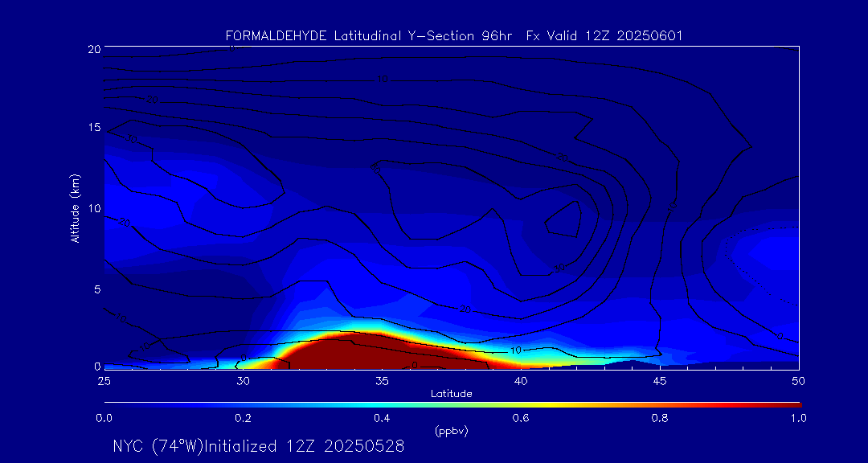The width and height of the screenshot is (868, 463).
Task: Click the "Altitude (km)" axis label
Action: pos(76,207)
